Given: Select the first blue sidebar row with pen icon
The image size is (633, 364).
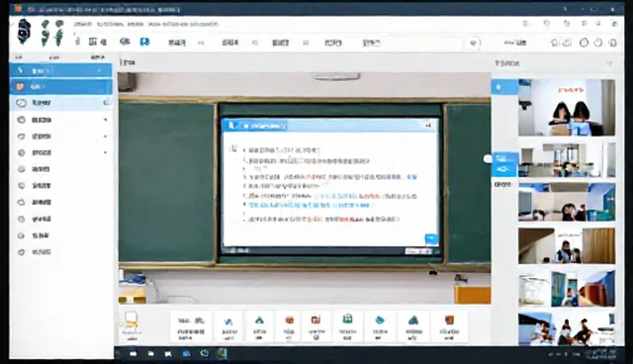Looking at the screenshot, I should point(60,70).
